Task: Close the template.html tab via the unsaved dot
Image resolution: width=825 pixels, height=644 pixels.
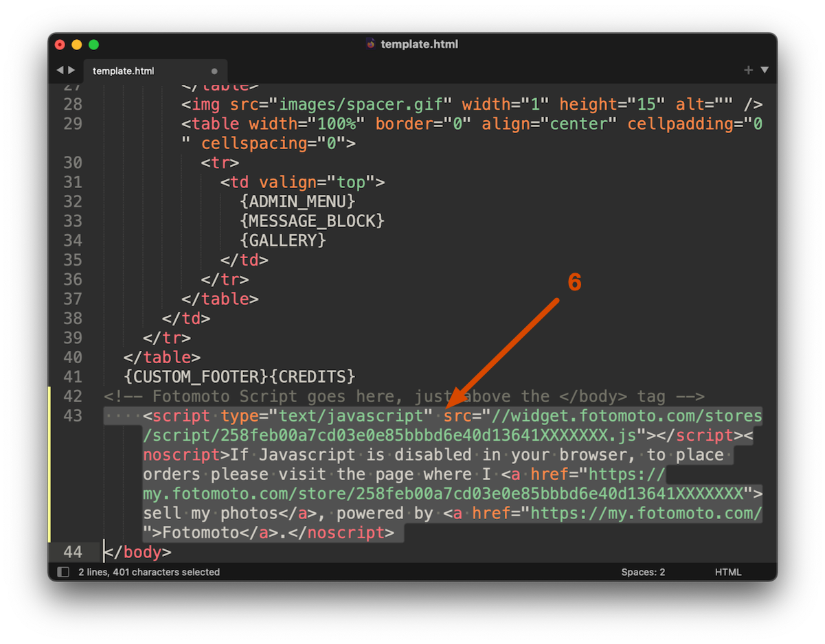Action: (x=214, y=71)
